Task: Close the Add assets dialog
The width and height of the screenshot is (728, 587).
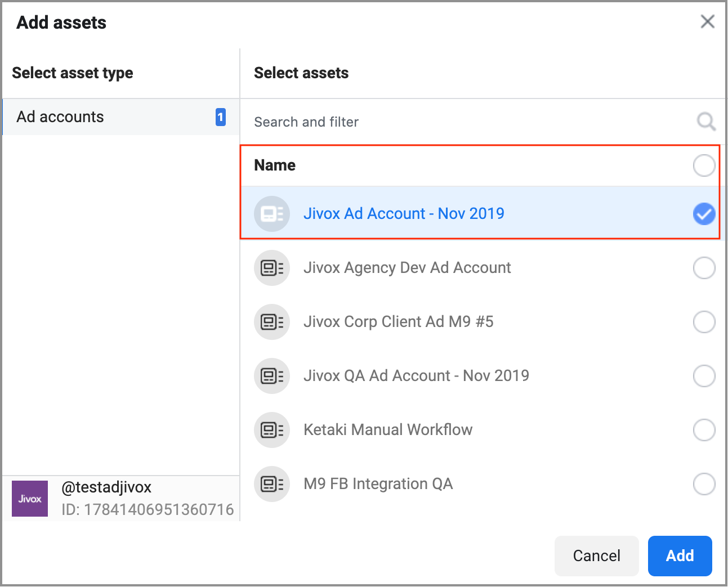Action: click(x=707, y=22)
